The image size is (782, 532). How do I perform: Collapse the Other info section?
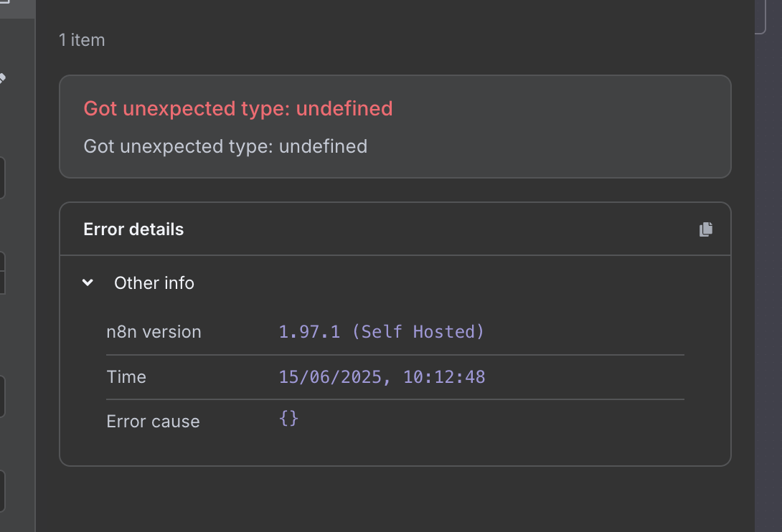(88, 282)
